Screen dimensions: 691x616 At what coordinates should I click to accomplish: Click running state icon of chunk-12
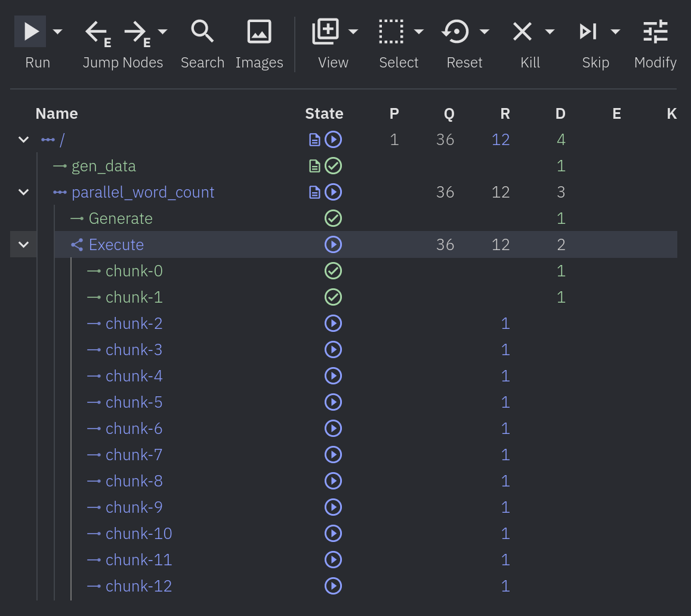pos(333,586)
